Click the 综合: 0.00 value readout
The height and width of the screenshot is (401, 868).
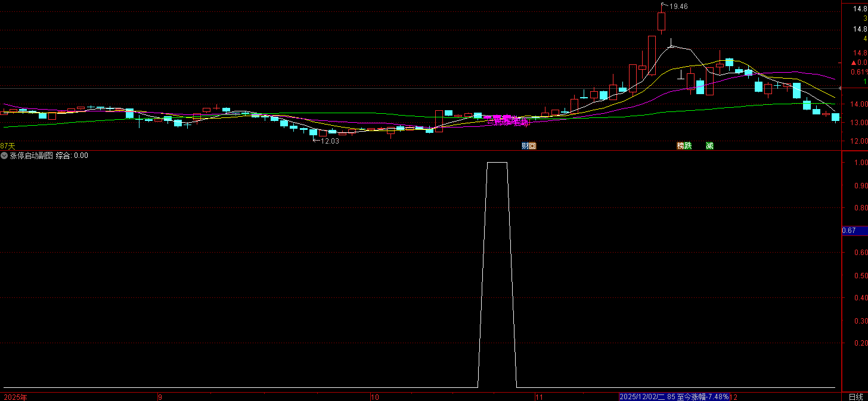72,156
